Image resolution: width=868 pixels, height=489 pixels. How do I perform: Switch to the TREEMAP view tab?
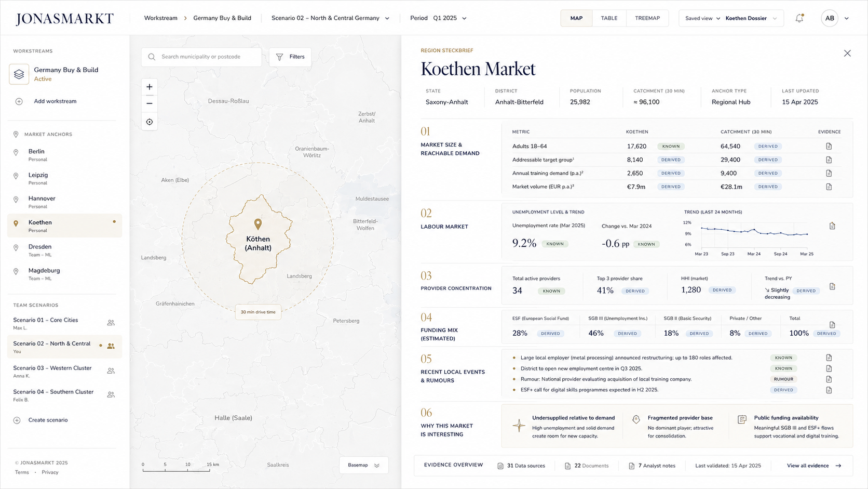pos(647,18)
